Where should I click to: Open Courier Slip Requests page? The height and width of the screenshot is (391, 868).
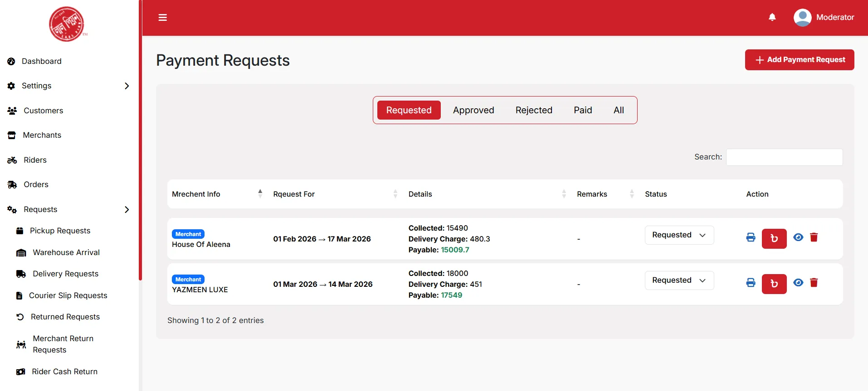68,295
